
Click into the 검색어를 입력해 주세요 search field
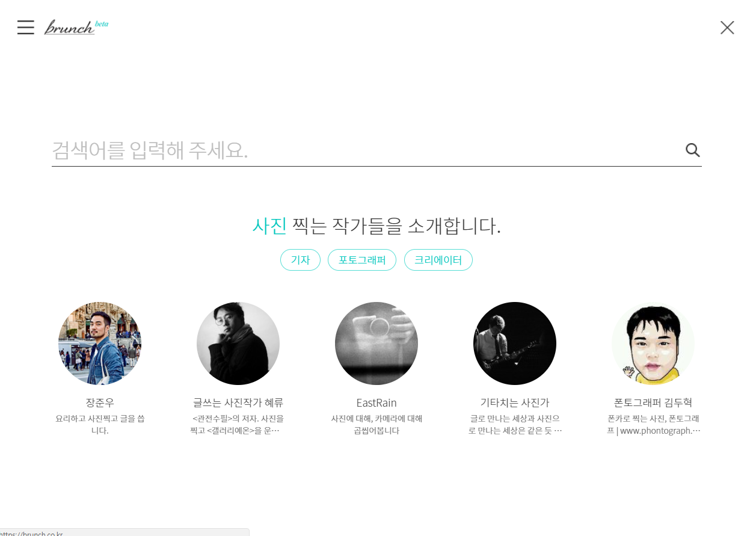tap(367, 150)
